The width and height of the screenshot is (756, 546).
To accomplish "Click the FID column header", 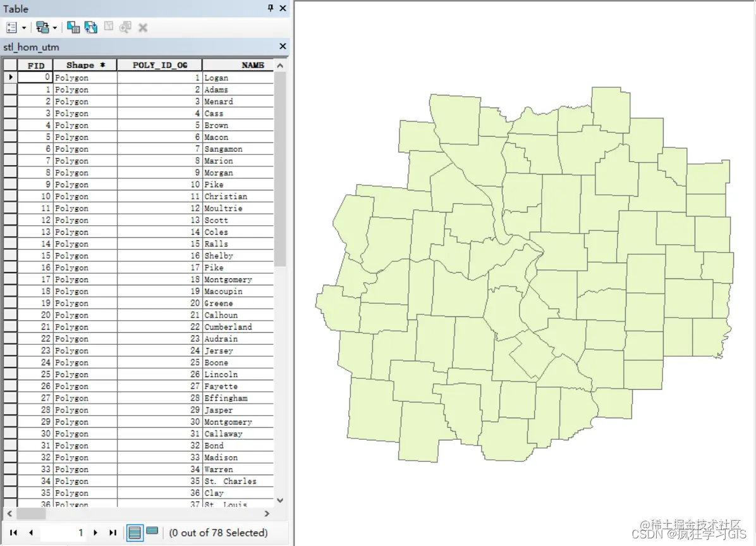I will coord(35,65).
